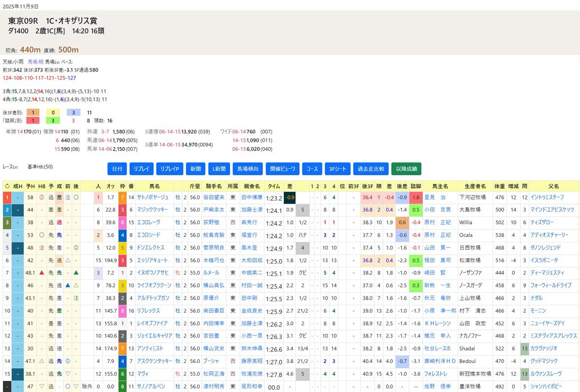This screenshot has width=580, height=392.
Task: Open trainer link 田中博康
Action: [x=250, y=197]
